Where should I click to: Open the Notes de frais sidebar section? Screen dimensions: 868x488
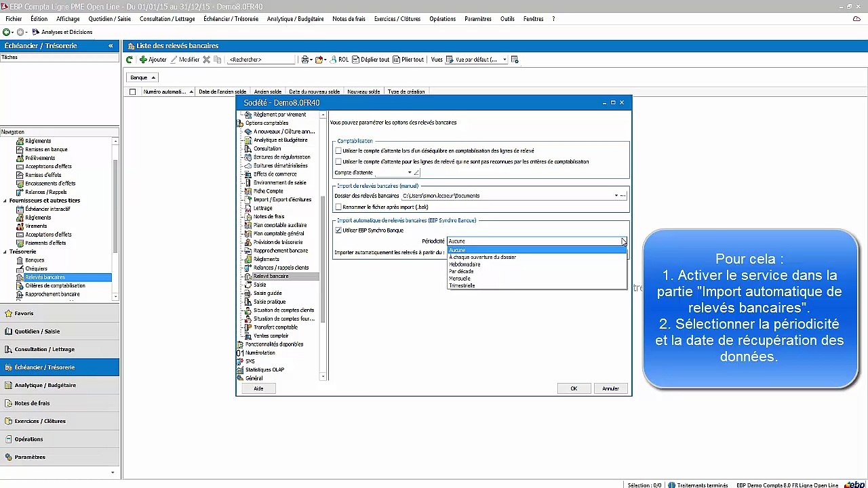click(60, 403)
